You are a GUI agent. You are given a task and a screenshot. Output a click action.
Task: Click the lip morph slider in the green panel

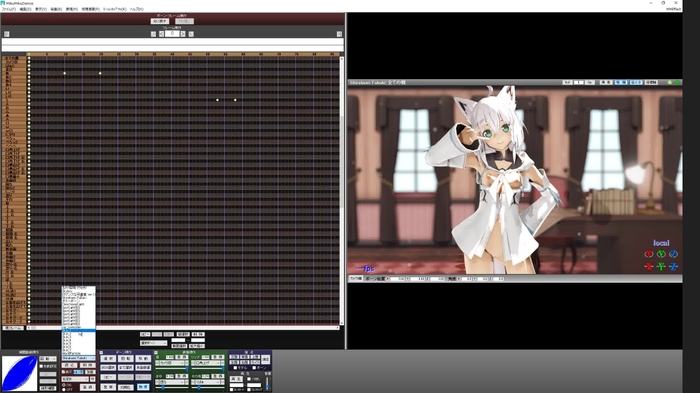(x=208, y=368)
